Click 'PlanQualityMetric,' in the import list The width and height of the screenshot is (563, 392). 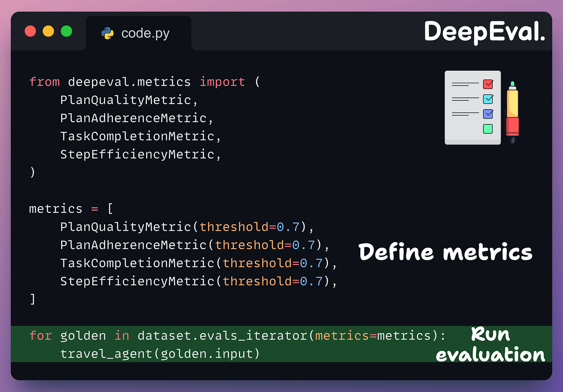click(129, 100)
